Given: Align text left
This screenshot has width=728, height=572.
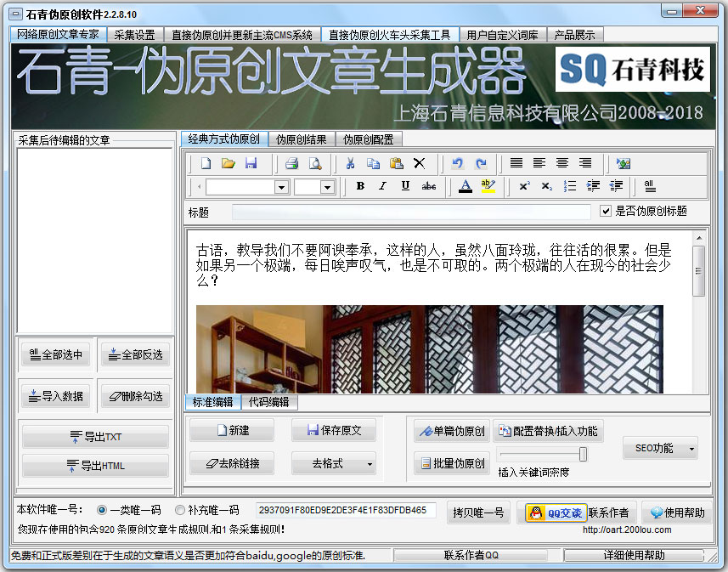Looking at the screenshot, I should (x=539, y=162).
